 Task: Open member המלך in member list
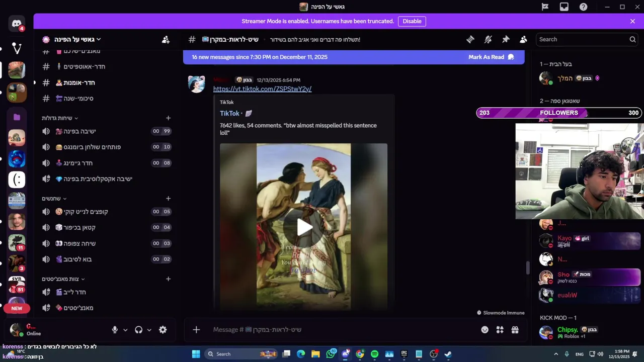[x=589, y=78]
